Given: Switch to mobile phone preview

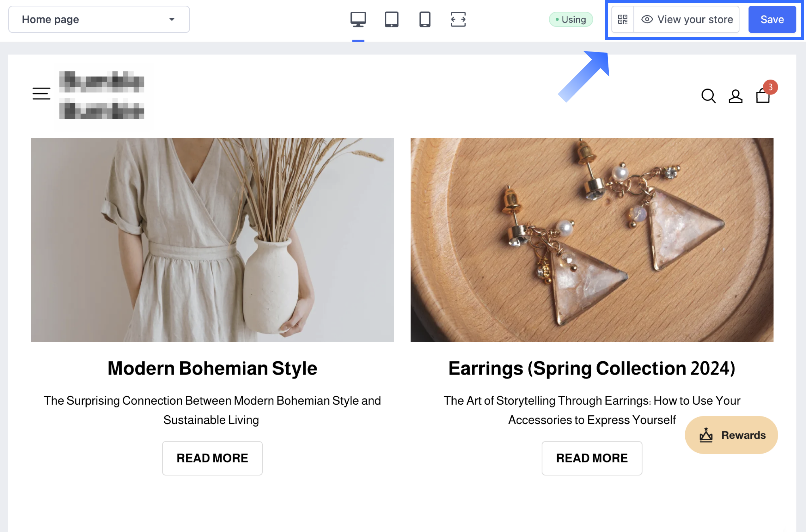Looking at the screenshot, I should point(425,19).
